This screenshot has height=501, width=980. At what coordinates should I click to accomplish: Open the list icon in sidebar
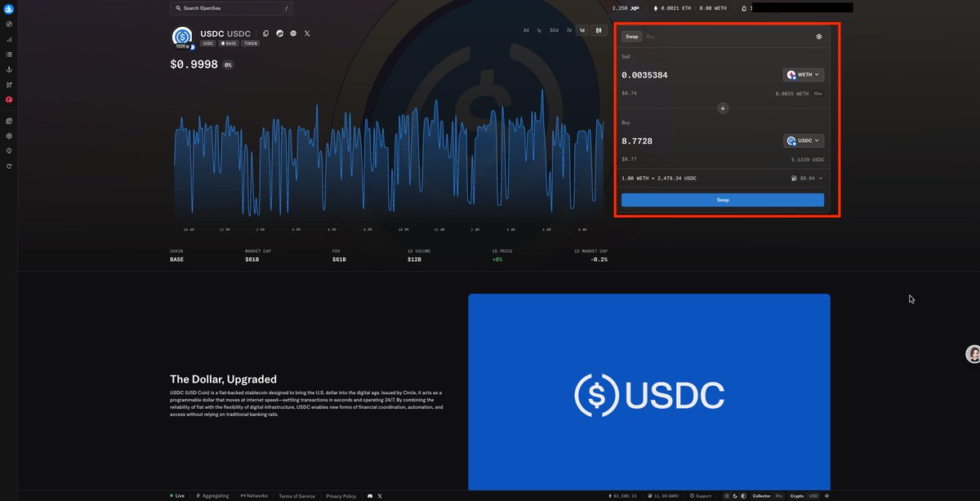point(9,55)
